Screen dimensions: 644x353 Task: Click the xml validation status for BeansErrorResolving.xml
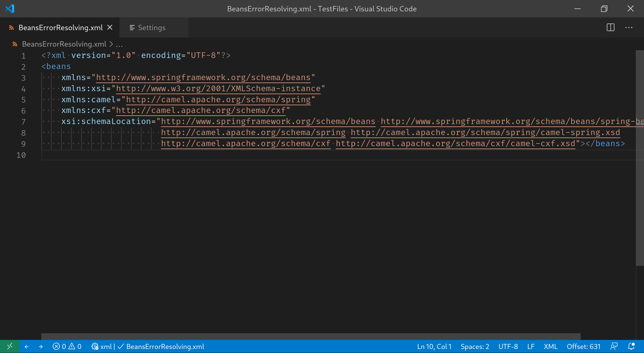click(148, 347)
